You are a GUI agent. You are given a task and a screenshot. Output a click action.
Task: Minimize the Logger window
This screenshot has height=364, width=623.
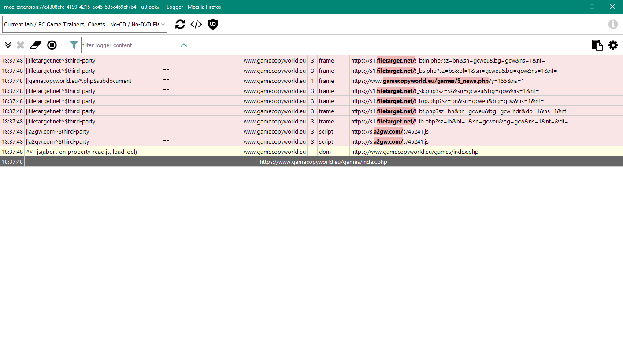(x=572, y=7)
